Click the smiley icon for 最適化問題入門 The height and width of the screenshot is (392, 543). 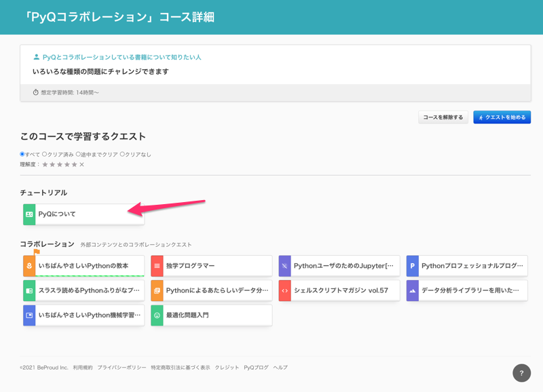click(157, 315)
